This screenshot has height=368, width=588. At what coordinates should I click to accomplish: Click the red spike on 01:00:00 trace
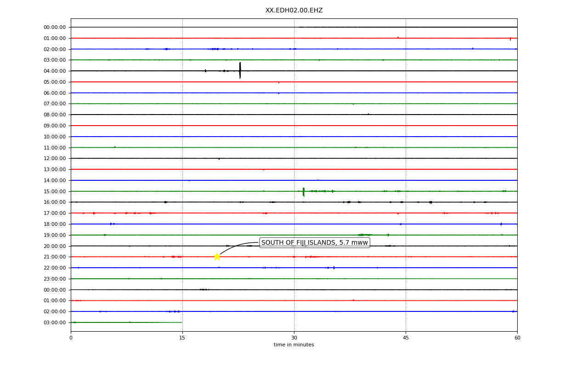pyautogui.click(x=510, y=39)
